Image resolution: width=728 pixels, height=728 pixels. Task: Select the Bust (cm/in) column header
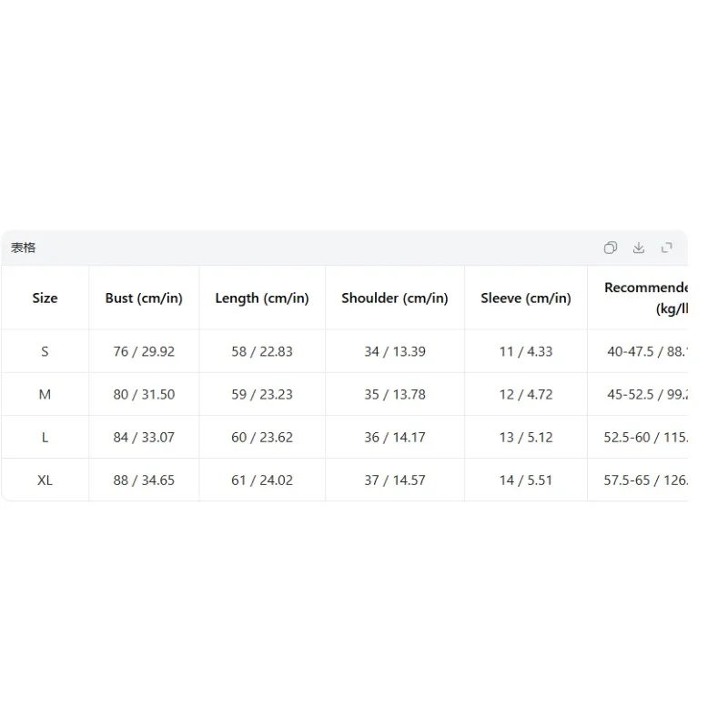tap(144, 298)
